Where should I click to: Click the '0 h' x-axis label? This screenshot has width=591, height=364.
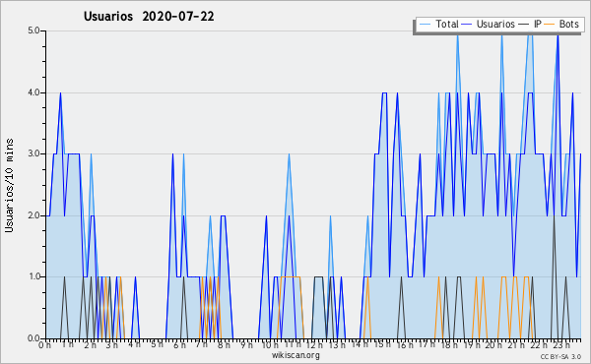click(45, 344)
